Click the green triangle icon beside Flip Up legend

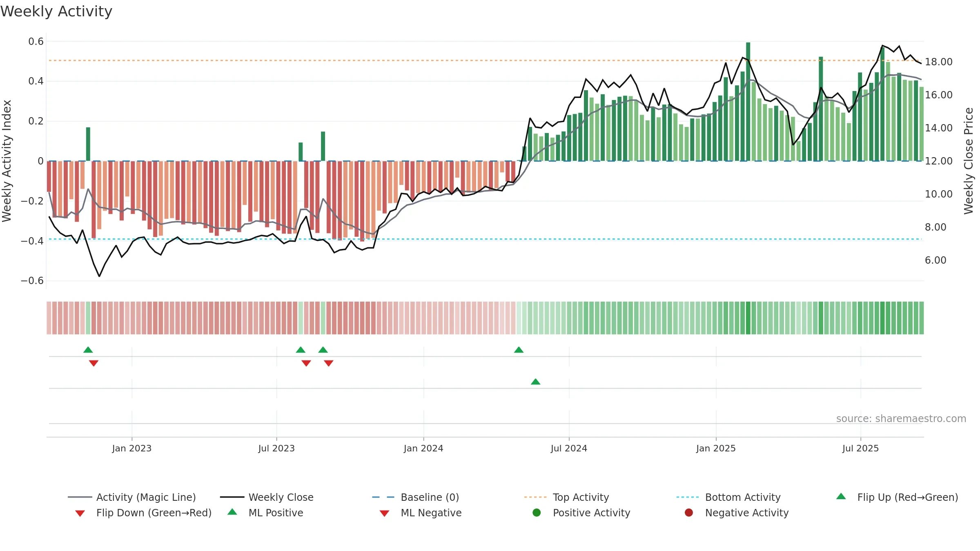click(x=841, y=496)
